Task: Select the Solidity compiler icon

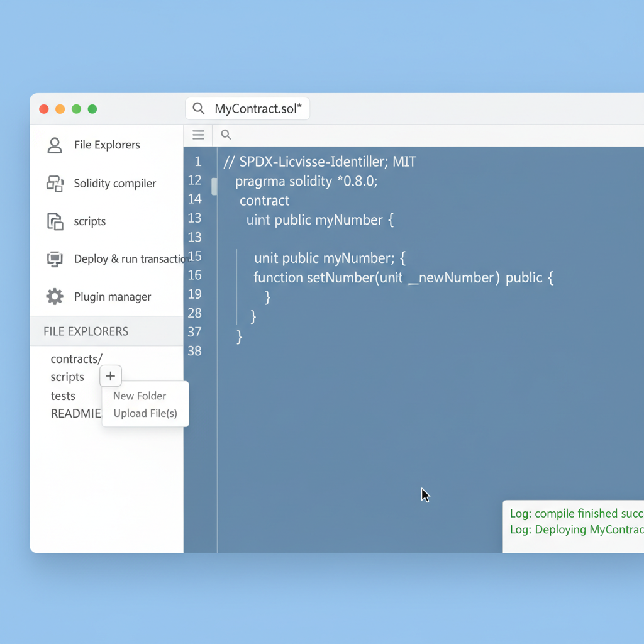Action: tap(55, 183)
